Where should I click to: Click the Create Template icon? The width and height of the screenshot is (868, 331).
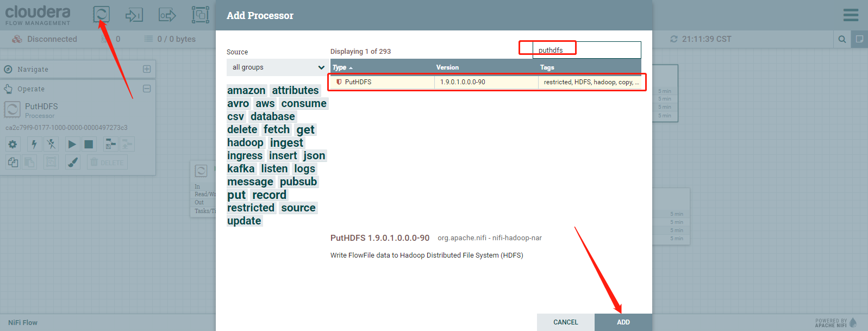click(x=110, y=144)
